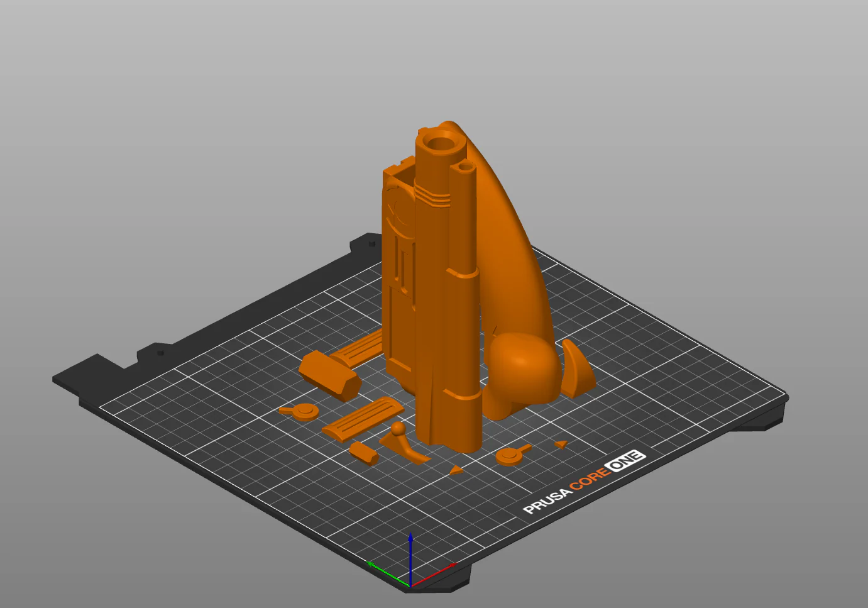Pick the small triangle near front center

(456, 470)
